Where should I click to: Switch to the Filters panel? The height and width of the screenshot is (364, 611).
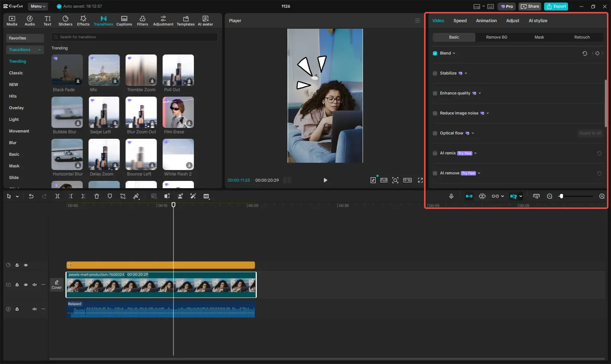click(143, 20)
